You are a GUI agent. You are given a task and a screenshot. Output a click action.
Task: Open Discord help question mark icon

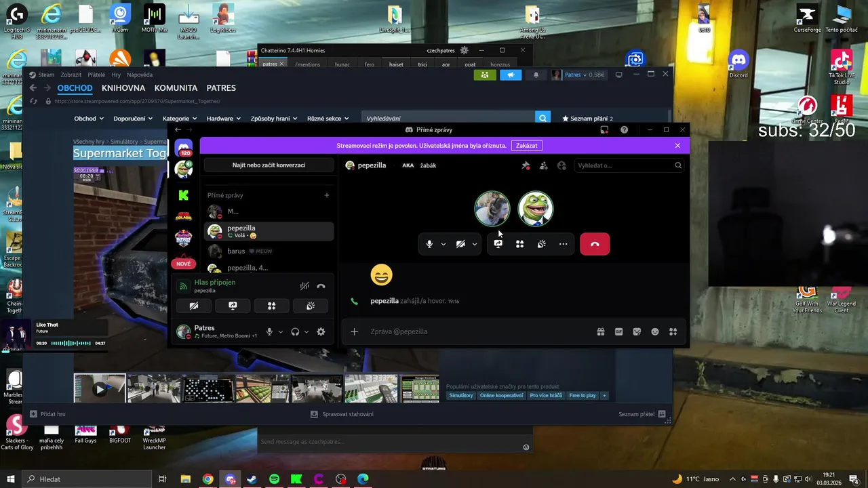(x=624, y=129)
